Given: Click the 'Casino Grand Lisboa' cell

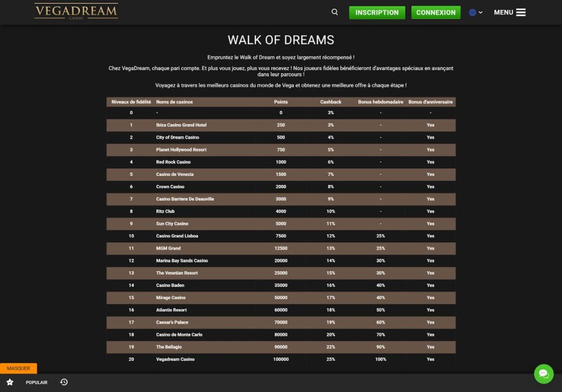Looking at the screenshot, I should coord(177,236).
